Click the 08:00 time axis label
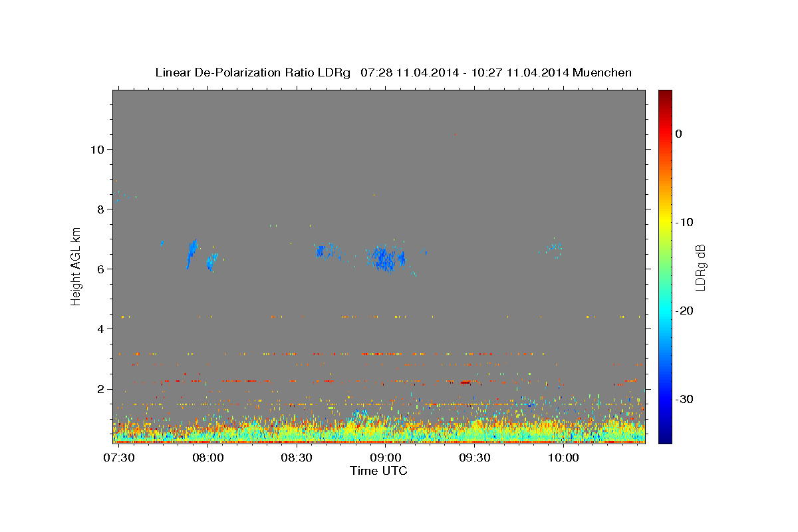Screen dimensions: 798x532 click(208, 459)
